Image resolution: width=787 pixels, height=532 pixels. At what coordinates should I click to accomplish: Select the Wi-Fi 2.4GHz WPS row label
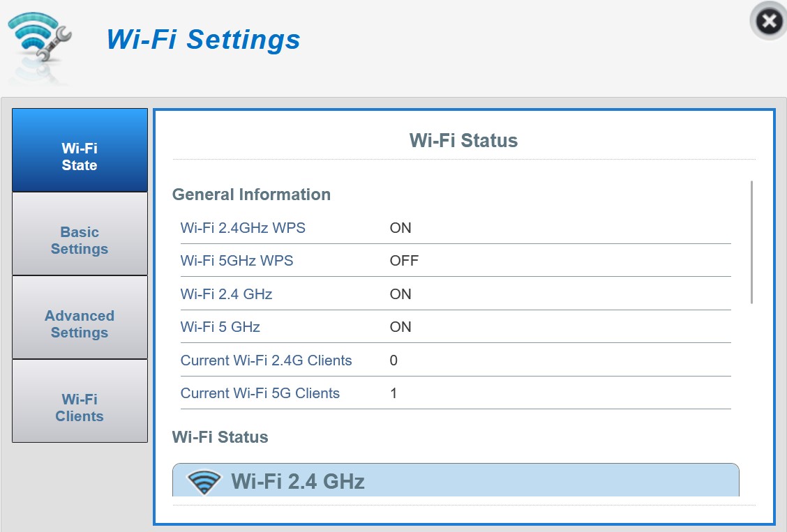click(x=243, y=228)
